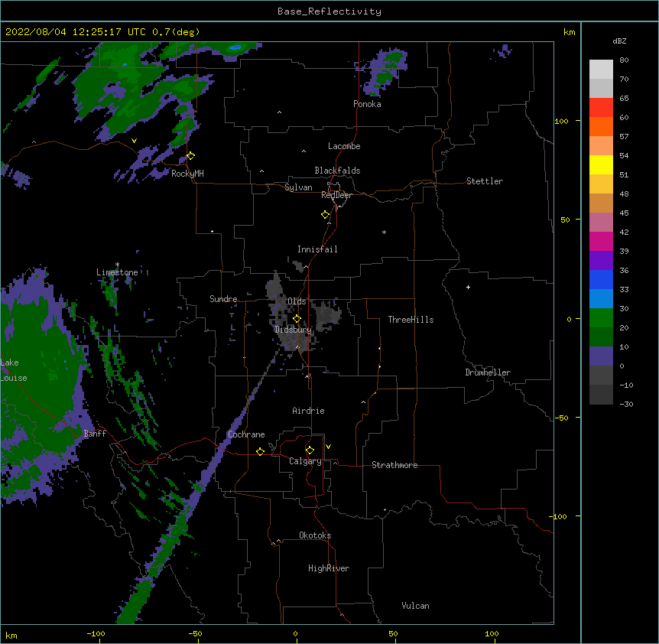Click the yellow diamond marker near RockyMH

pos(191,156)
